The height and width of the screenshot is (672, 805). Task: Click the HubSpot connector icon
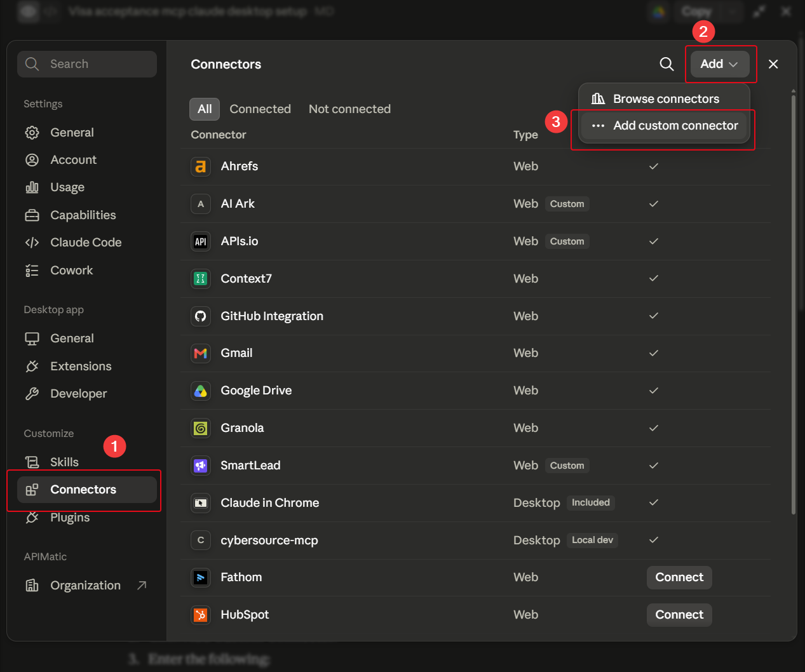tap(201, 615)
